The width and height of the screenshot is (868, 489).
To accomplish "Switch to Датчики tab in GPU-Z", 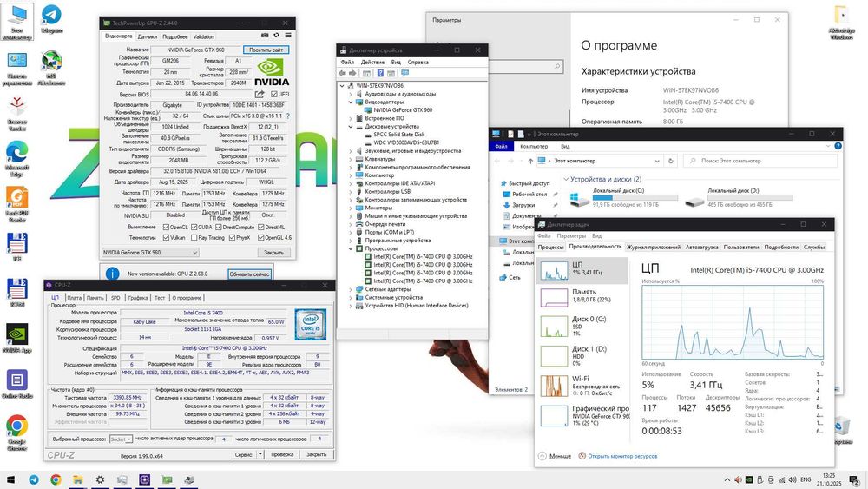I will pyautogui.click(x=148, y=36).
